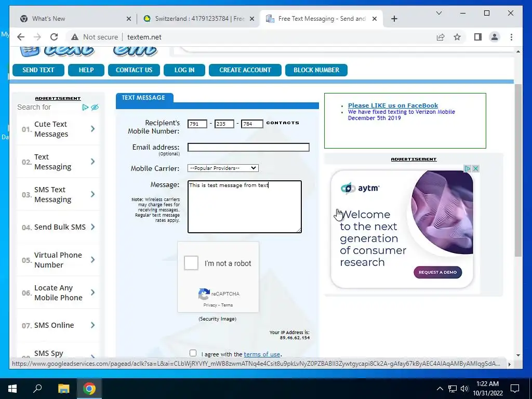Share this page via the share icon
The height and width of the screenshot is (399, 532).
coord(441,37)
